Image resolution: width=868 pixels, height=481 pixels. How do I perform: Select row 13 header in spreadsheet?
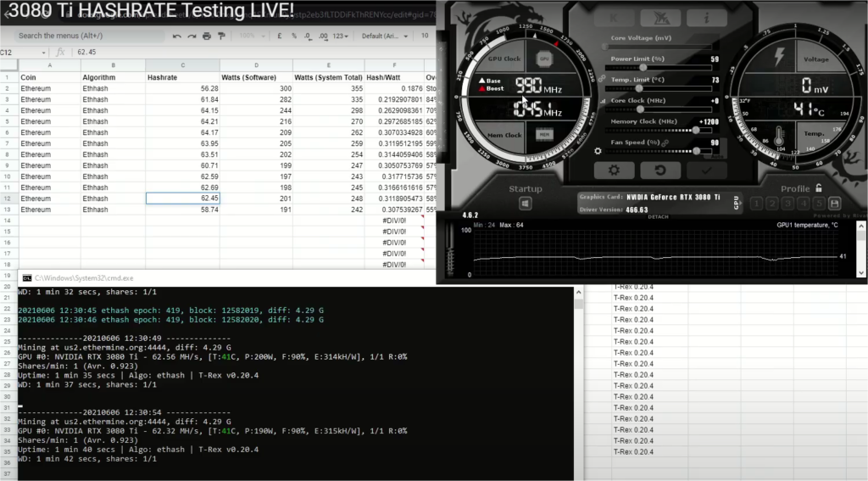pyautogui.click(x=8, y=210)
